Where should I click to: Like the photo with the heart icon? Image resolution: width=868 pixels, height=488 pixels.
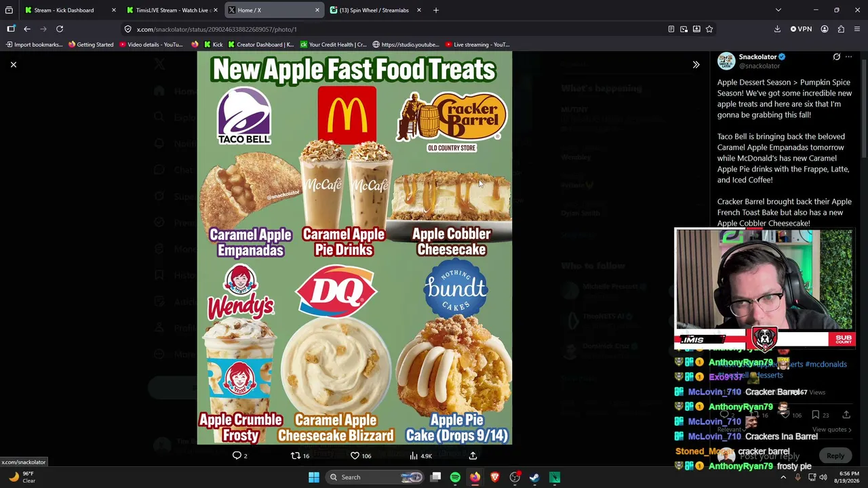click(355, 455)
